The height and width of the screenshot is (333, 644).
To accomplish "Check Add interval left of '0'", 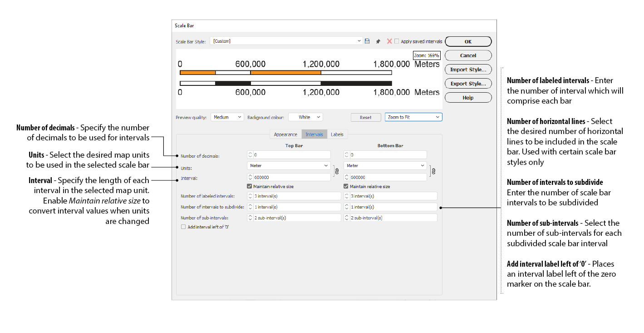I will (x=183, y=227).
